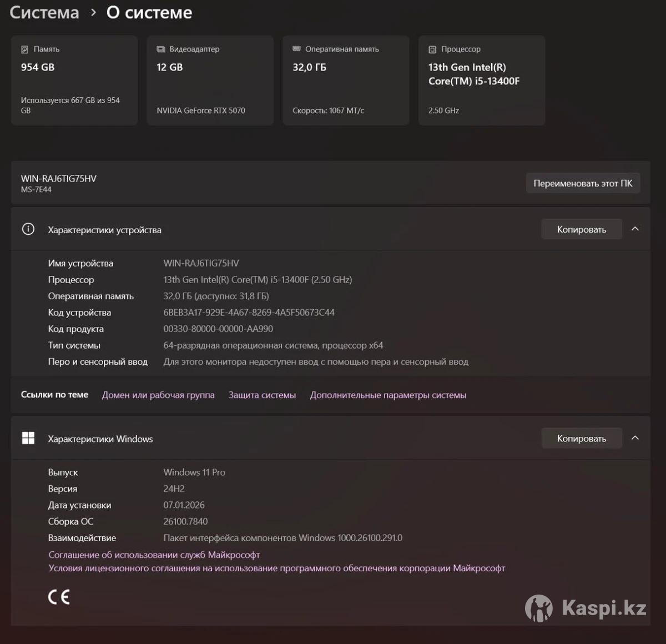The width and height of the screenshot is (666, 644).
Task: Click the RAM icon in Оперативная память card
Action: coord(297,49)
